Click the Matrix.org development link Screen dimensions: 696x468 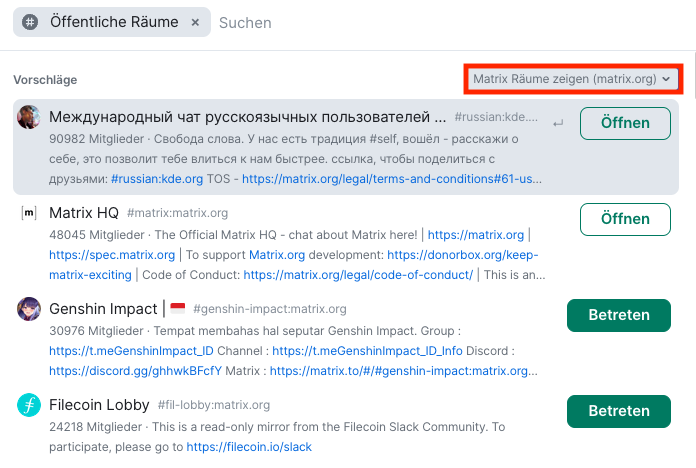(x=277, y=254)
